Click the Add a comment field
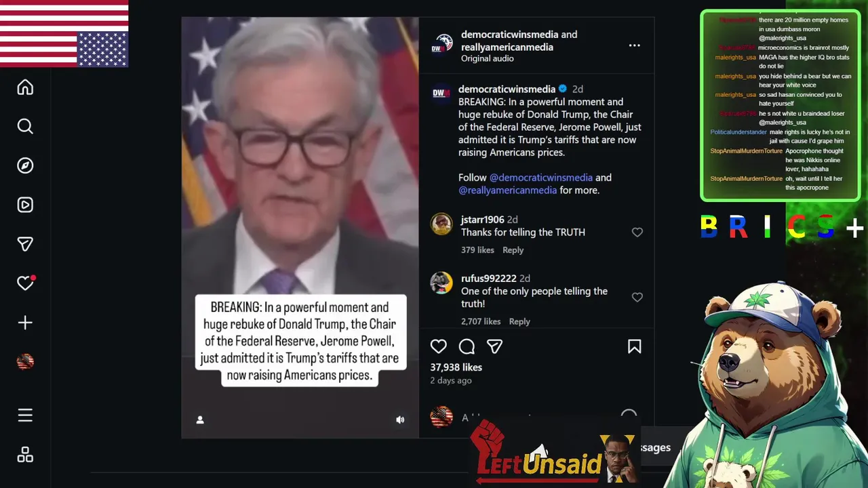Screen dimensions: 868x488 pyautogui.click(x=536, y=418)
